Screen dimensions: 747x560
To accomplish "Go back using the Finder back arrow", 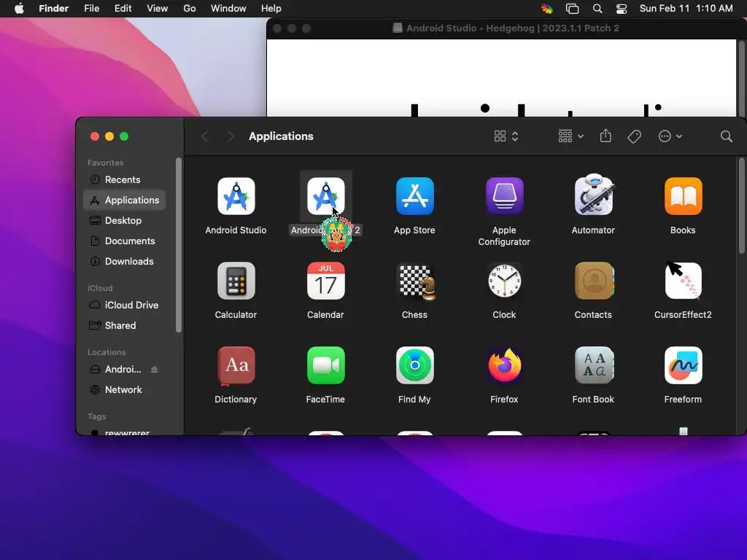I will pos(205,136).
